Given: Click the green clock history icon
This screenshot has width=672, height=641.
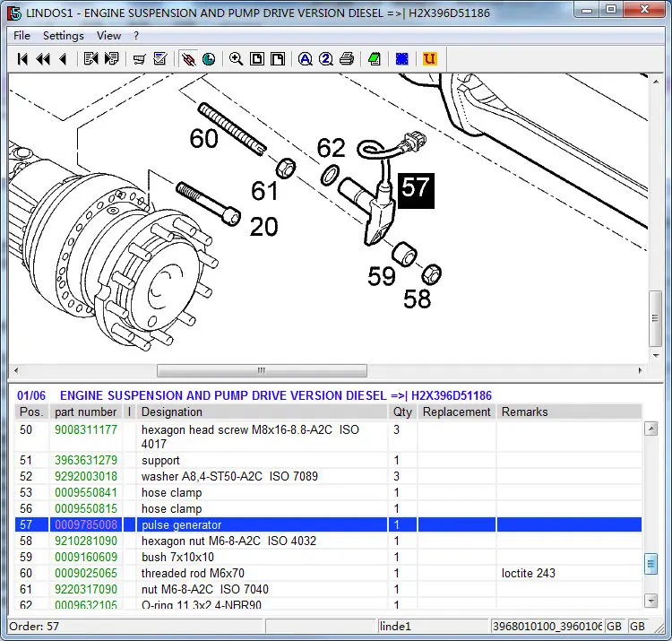Looking at the screenshot, I should (209, 59).
